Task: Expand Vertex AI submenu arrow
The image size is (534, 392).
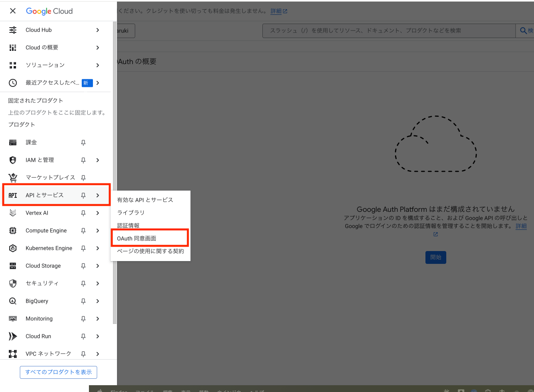Action: [x=98, y=213]
